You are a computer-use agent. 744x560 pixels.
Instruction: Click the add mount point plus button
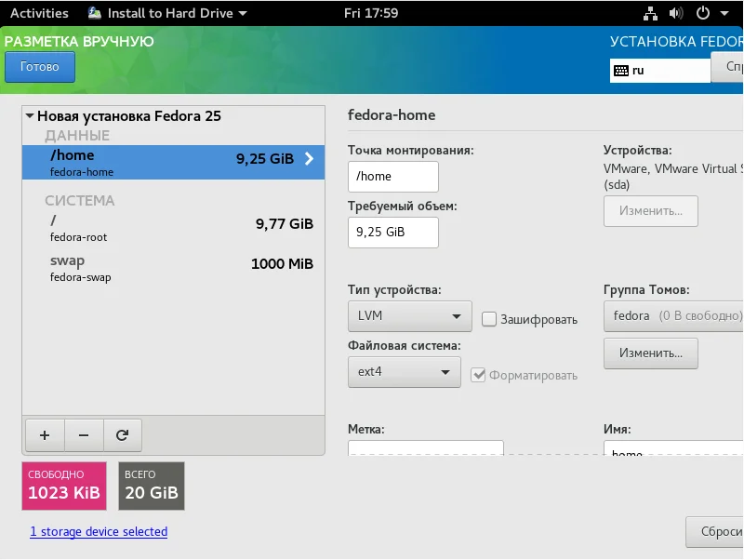(44, 434)
